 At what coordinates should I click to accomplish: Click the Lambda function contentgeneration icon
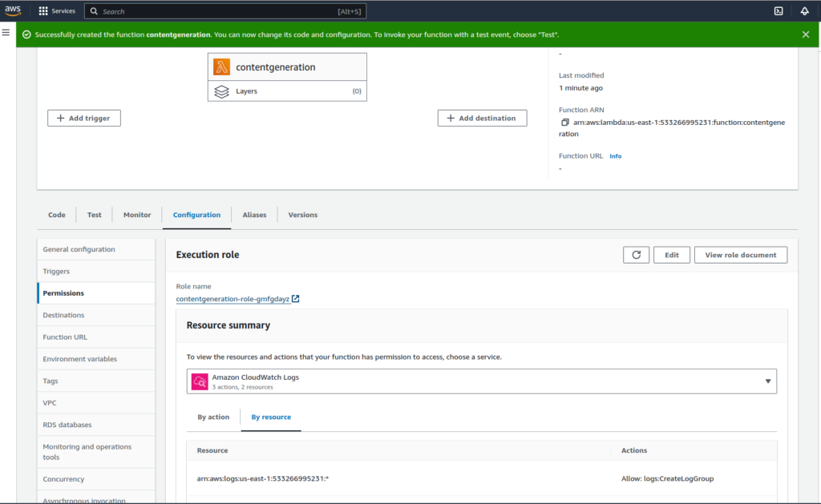(x=221, y=67)
